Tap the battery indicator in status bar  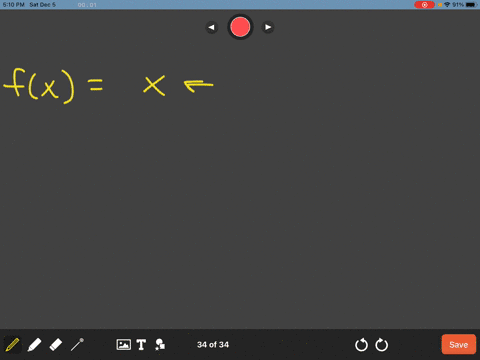point(472,5)
